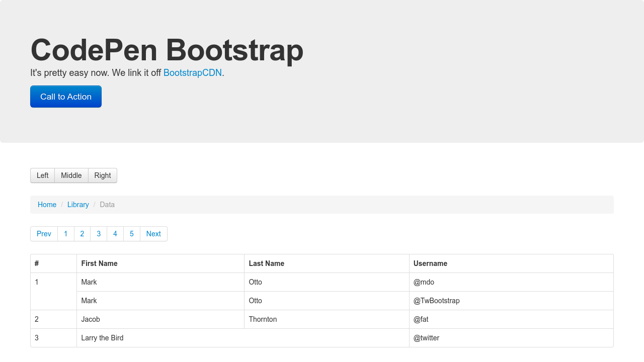Open Library breadcrumb link
This screenshot has width=644, height=362.
tap(78, 205)
